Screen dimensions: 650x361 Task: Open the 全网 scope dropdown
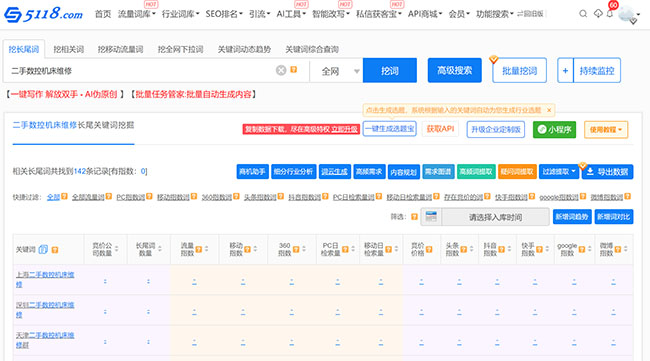point(336,71)
